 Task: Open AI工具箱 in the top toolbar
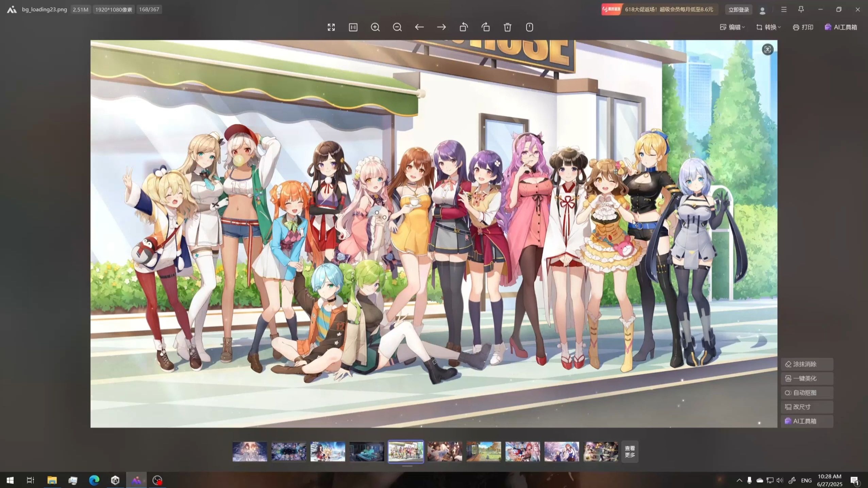click(841, 27)
